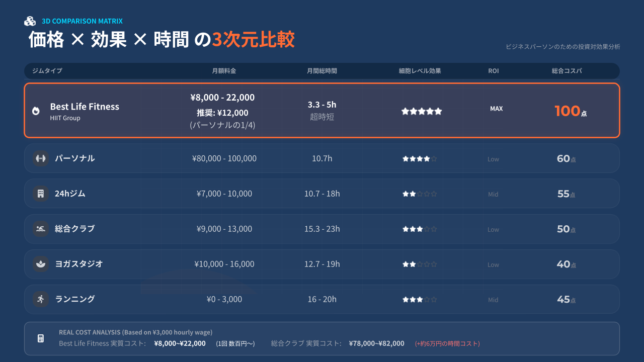Click the dumbbell icon next to パーソナル

tap(40, 158)
